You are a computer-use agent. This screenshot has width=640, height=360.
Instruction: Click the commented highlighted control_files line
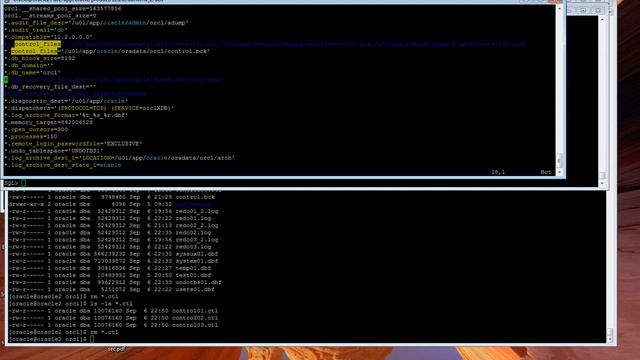265,44
